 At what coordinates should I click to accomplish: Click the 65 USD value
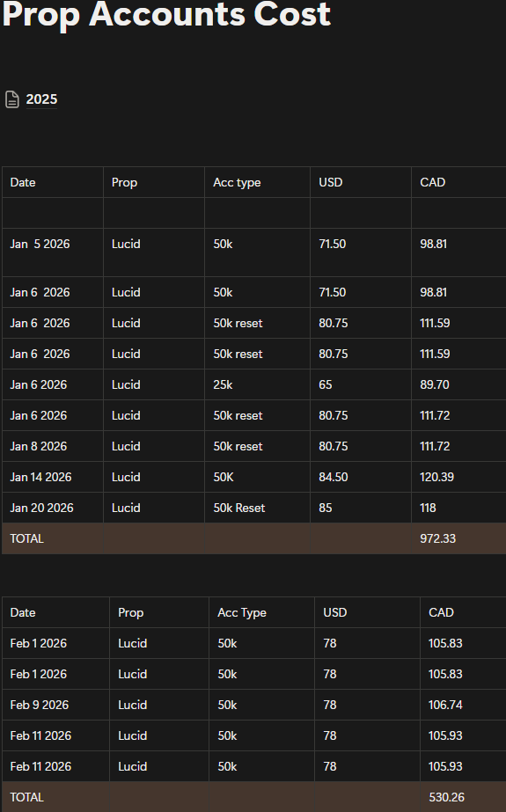[x=326, y=384]
